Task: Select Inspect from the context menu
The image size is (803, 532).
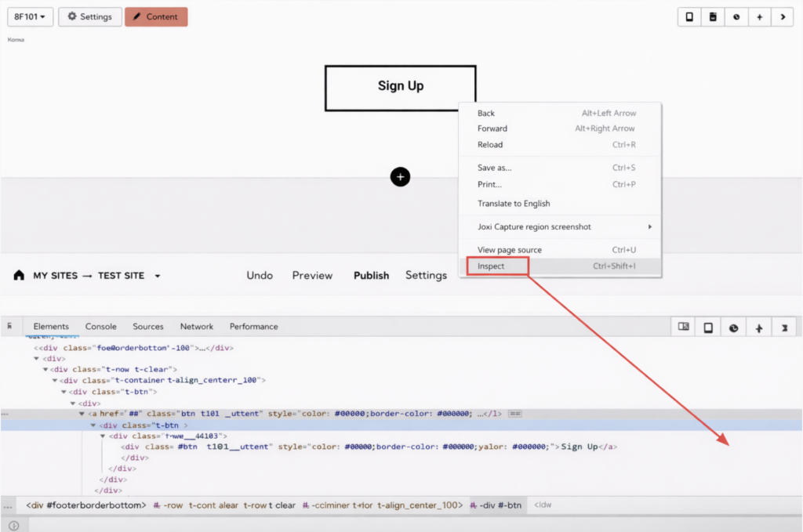Action: [x=492, y=266]
